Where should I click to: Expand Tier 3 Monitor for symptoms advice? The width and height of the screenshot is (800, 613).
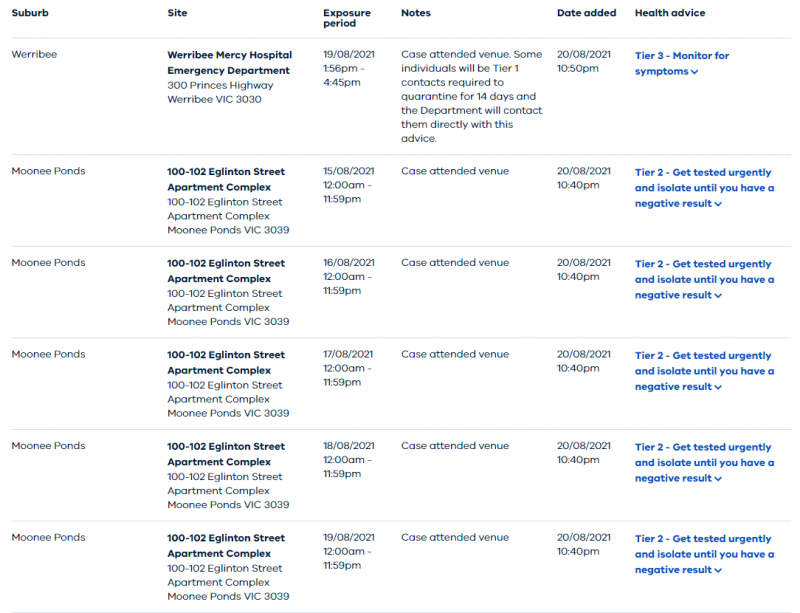pos(682,64)
